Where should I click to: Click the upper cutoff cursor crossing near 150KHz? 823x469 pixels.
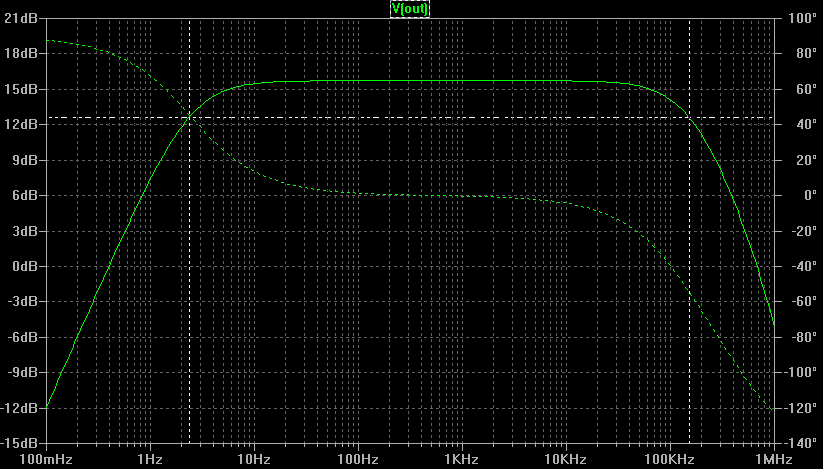tap(690, 118)
